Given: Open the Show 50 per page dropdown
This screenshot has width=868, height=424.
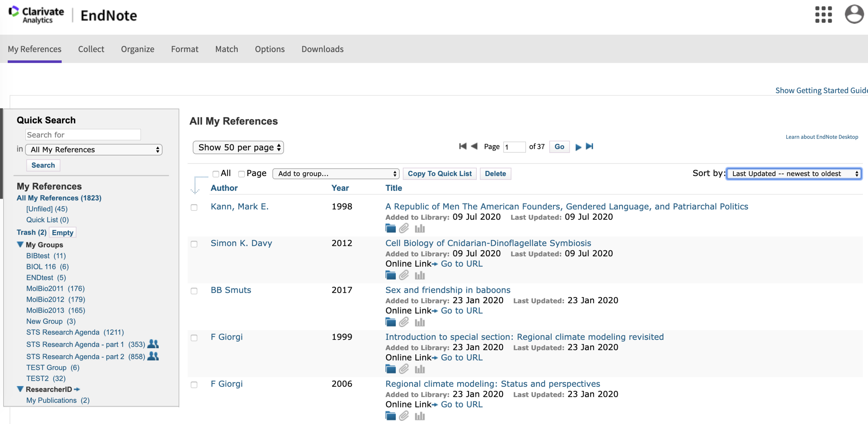Looking at the screenshot, I should [x=239, y=148].
